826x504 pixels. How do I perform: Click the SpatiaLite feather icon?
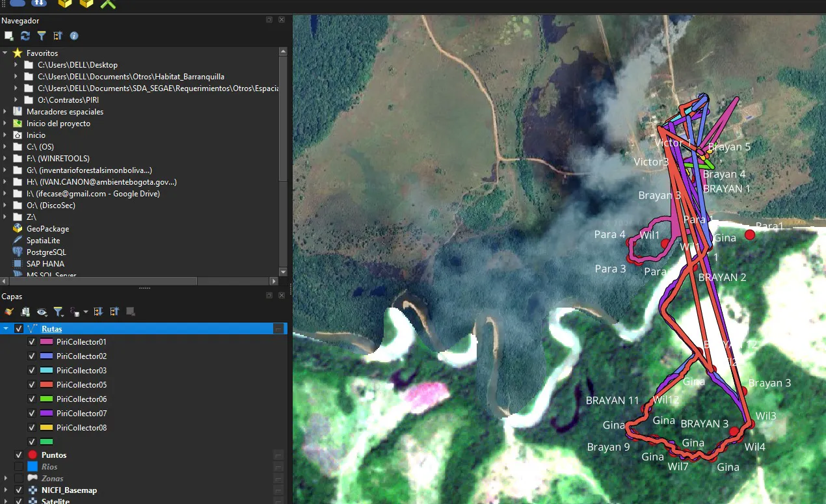(18, 241)
